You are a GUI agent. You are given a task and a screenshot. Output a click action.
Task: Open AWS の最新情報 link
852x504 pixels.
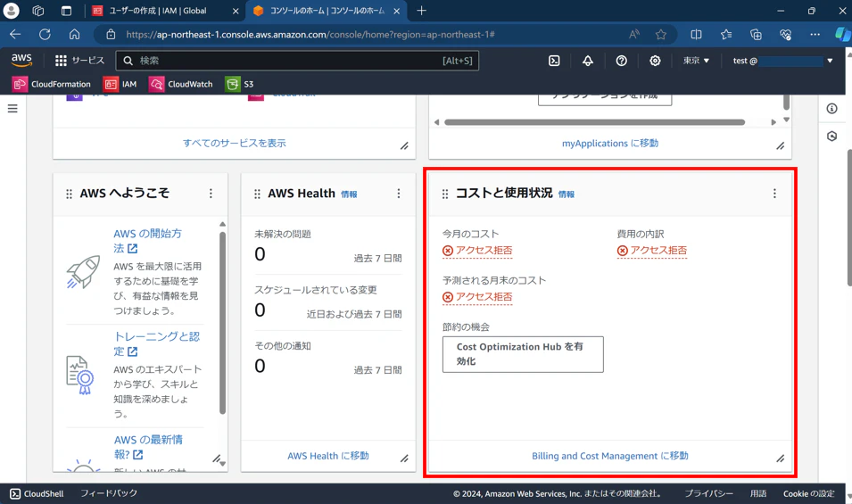(x=148, y=447)
